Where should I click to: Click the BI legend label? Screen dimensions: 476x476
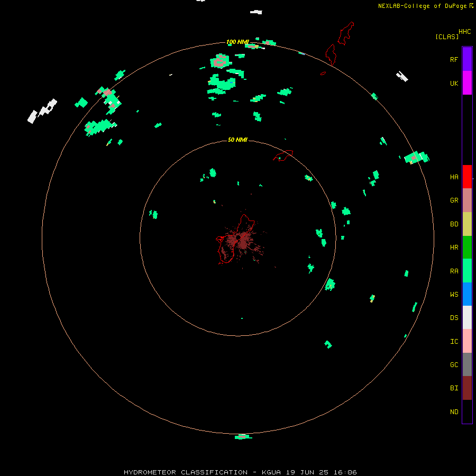454,388
